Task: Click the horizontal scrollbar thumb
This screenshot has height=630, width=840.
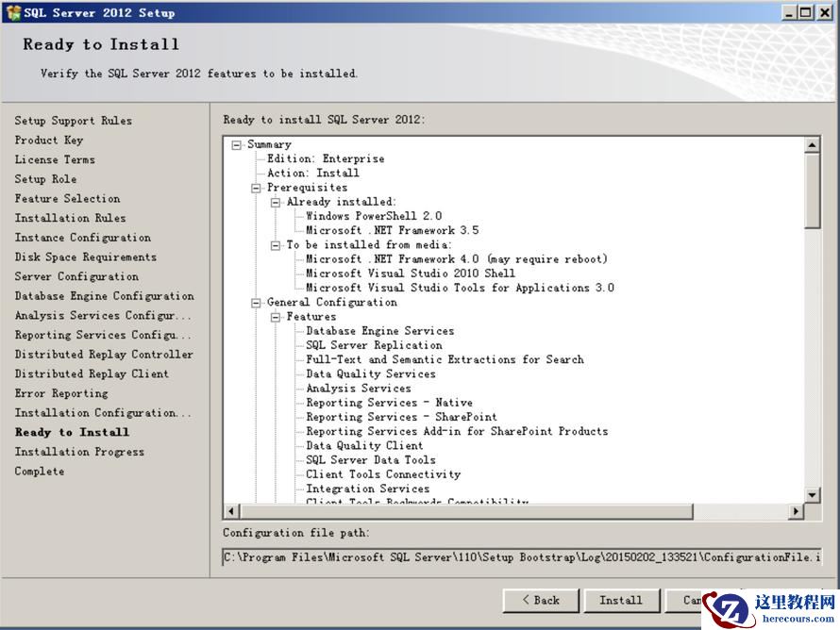Action: point(466,511)
